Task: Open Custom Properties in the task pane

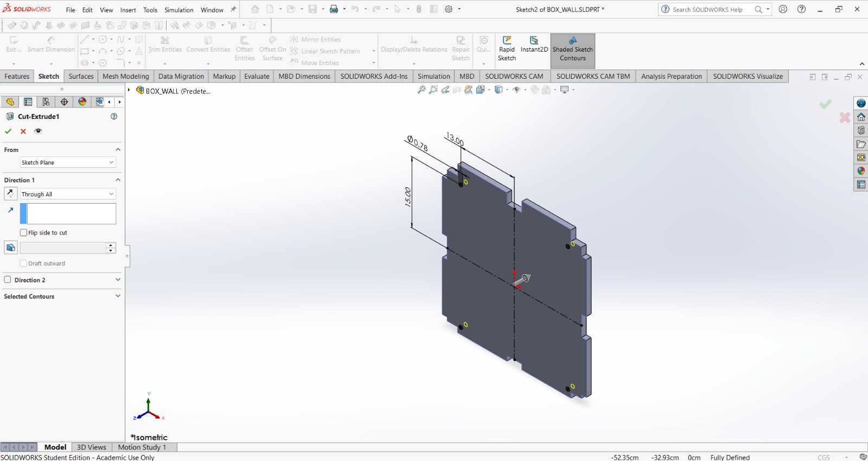Action: click(861, 185)
